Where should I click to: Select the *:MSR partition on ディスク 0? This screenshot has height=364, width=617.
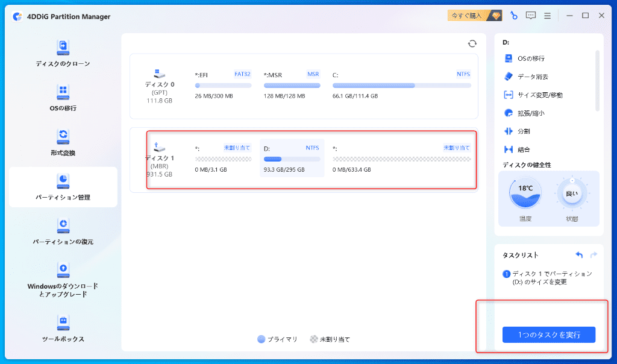coord(292,85)
